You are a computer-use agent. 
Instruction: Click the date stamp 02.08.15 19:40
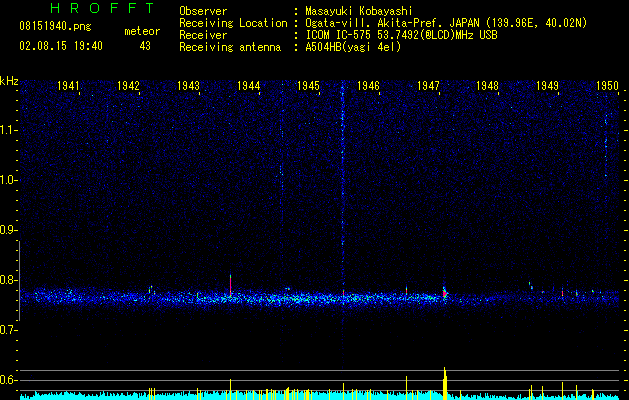point(61,46)
